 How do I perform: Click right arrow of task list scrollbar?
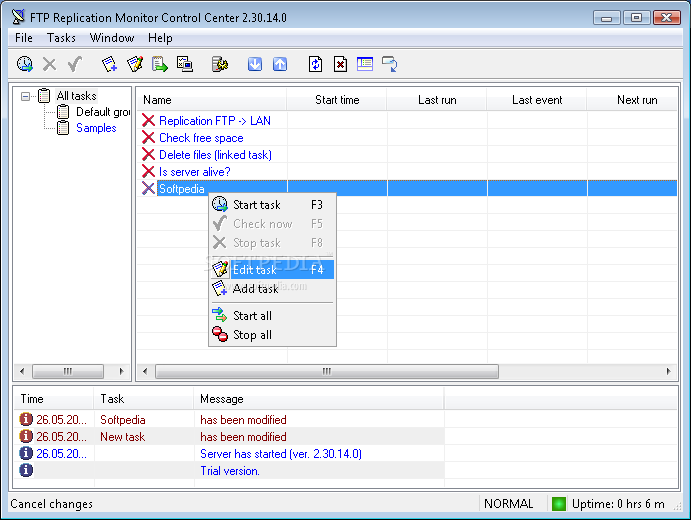pos(669,371)
